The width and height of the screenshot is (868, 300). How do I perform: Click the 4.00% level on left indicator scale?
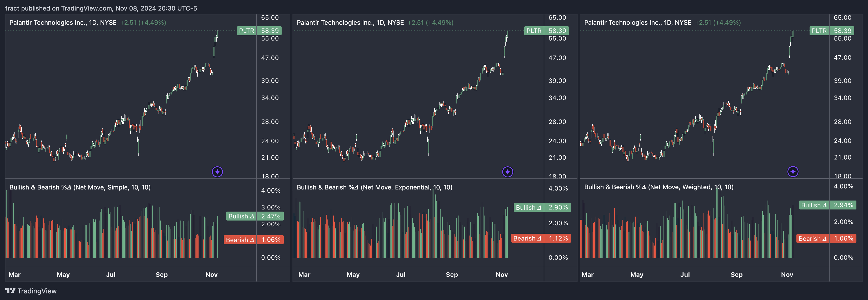271,191
